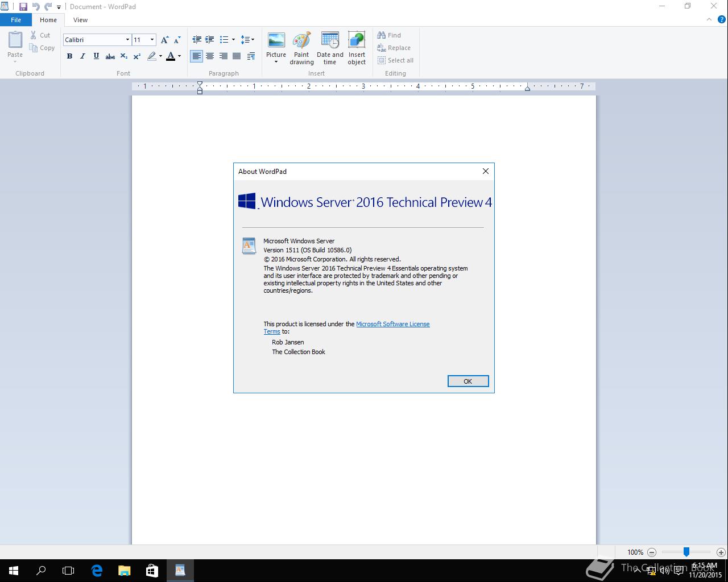
Task: Open the Line spacing dropdown
Action: click(247, 40)
